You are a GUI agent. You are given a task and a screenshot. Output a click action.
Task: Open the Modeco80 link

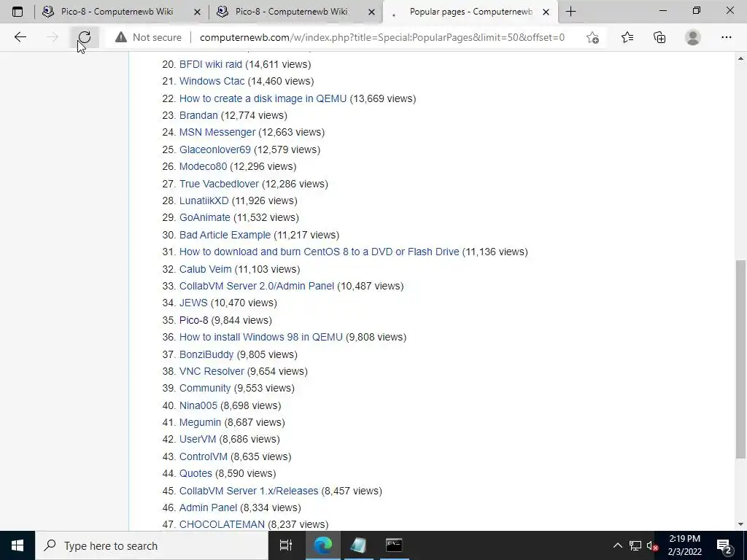pyautogui.click(x=203, y=166)
